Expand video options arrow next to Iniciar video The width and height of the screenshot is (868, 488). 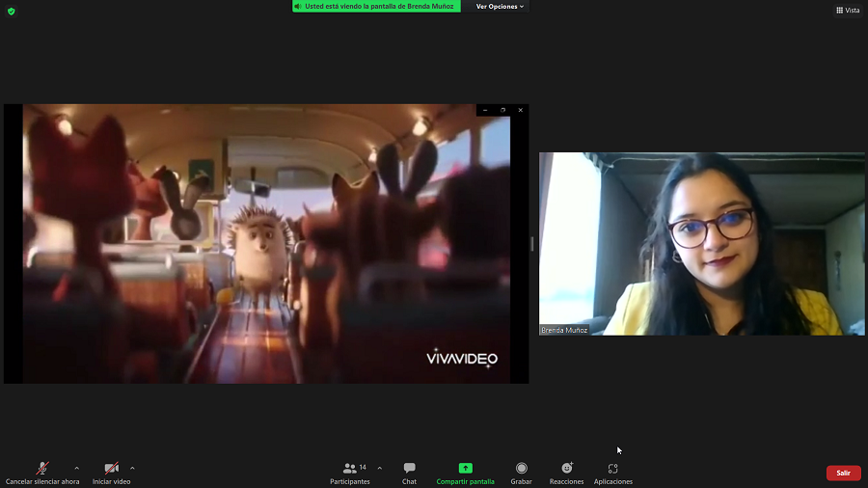click(x=132, y=469)
